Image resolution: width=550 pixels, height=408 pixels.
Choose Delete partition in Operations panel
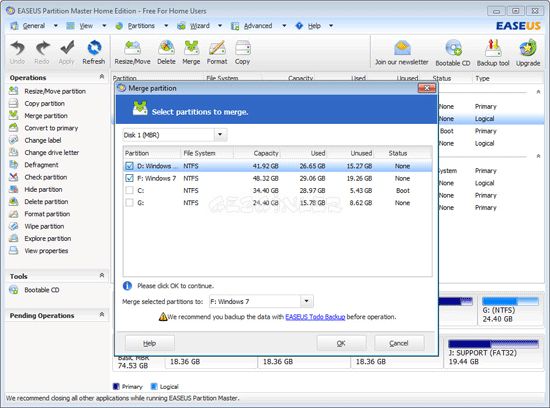[x=46, y=202]
